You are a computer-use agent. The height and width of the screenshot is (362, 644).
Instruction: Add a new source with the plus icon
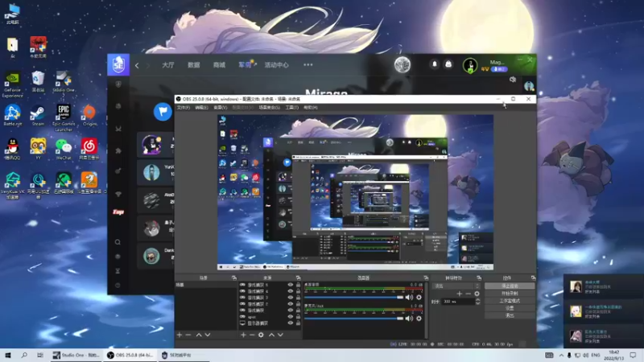[x=243, y=335]
